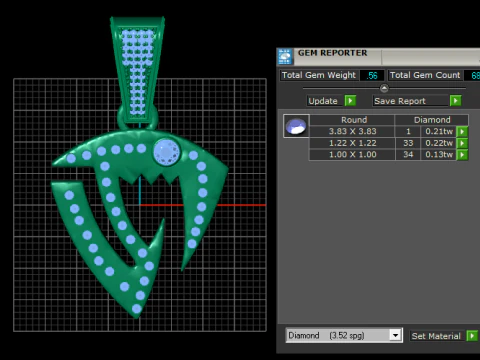The image size is (480, 360).
Task: Click the 0.21tw weight cell
Action: (439, 131)
